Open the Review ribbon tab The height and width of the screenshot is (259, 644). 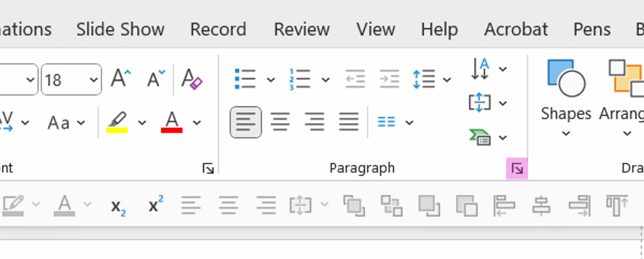[301, 29]
